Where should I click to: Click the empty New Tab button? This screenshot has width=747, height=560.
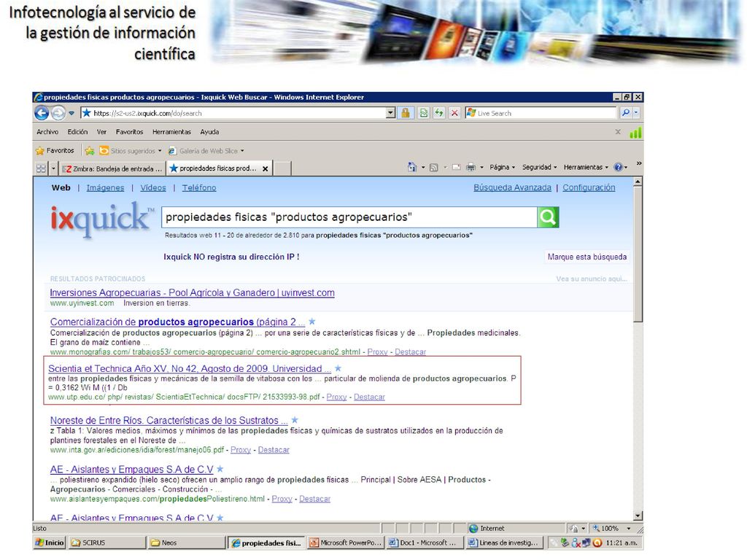282,168
